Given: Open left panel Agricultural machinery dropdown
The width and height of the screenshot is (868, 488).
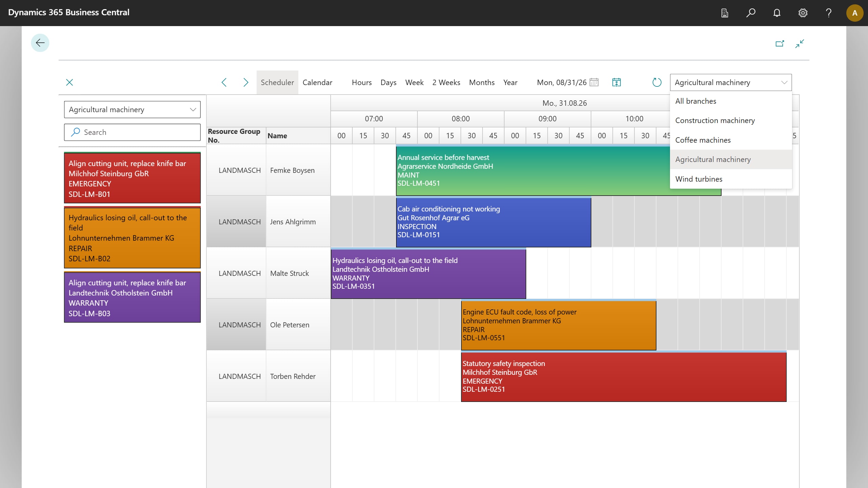Looking at the screenshot, I should (132, 109).
